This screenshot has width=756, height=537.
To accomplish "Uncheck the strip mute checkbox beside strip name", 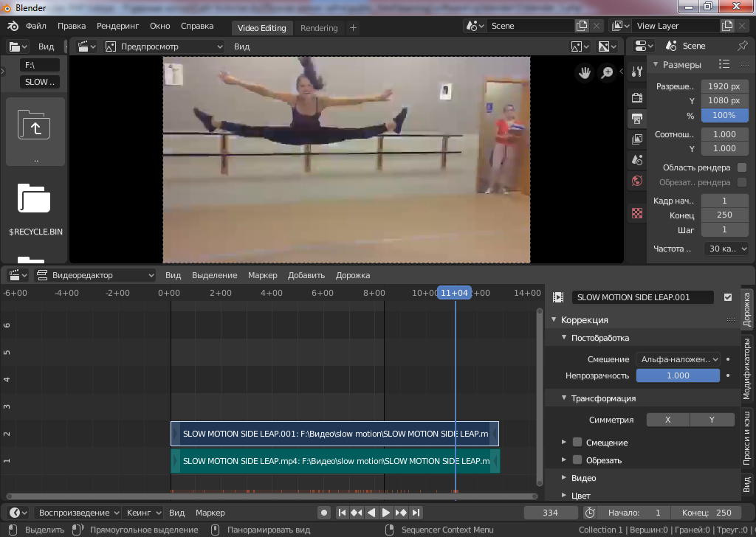I will (728, 297).
